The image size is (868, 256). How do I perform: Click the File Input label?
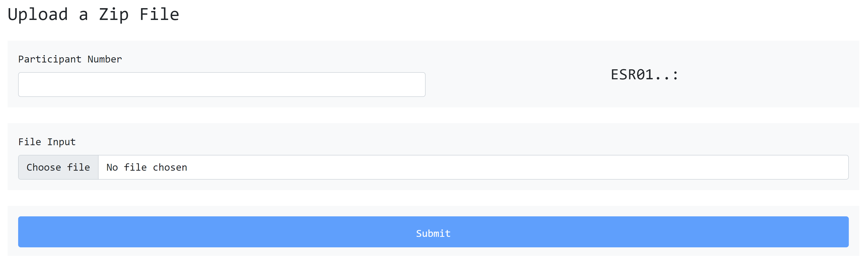pos(47,142)
